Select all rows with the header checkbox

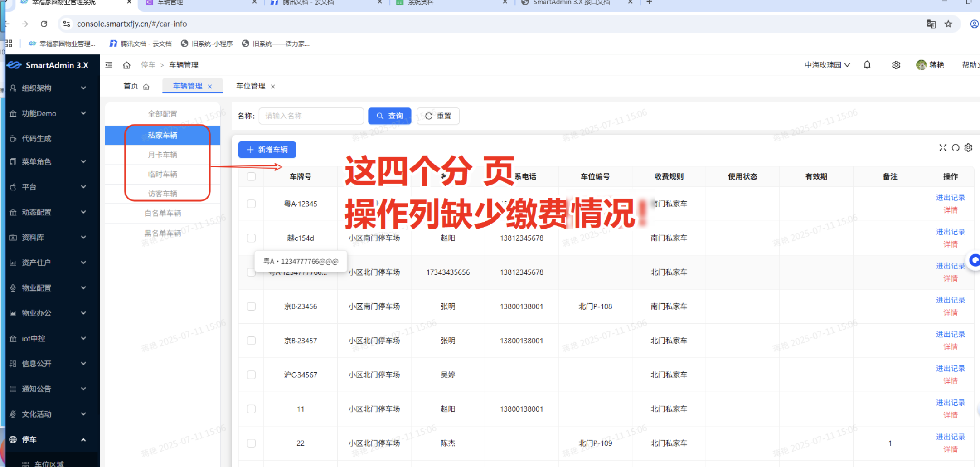coord(251,176)
